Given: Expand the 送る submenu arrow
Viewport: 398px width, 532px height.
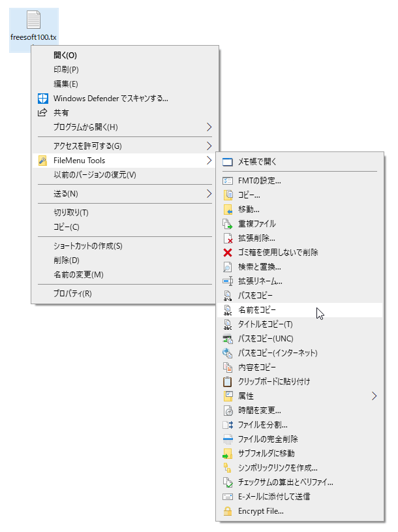Looking at the screenshot, I should (209, 195).
